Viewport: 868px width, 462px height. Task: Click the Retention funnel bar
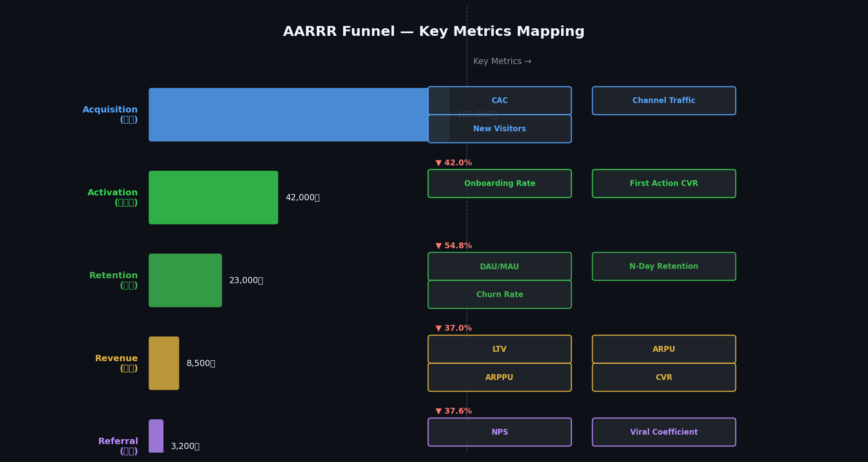pyautogui.click(x=185, y=281)
